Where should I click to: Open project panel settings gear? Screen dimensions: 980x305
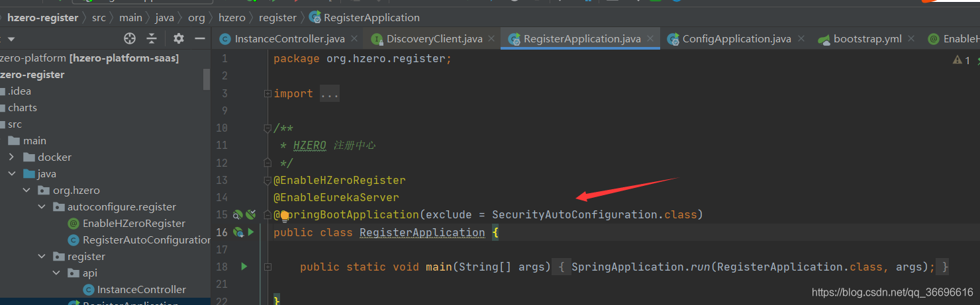tap(178, 38)
